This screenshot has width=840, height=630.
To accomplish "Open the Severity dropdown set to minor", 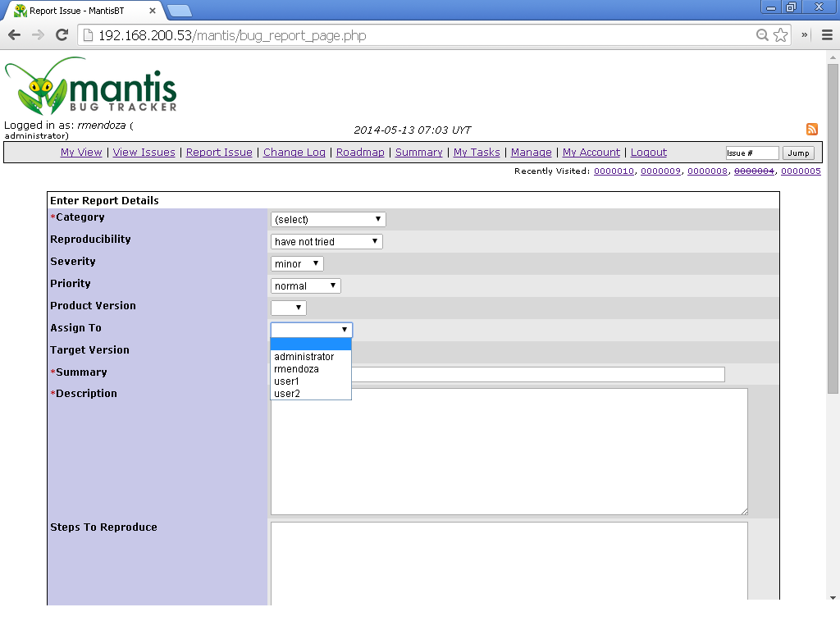I will 297,264.
